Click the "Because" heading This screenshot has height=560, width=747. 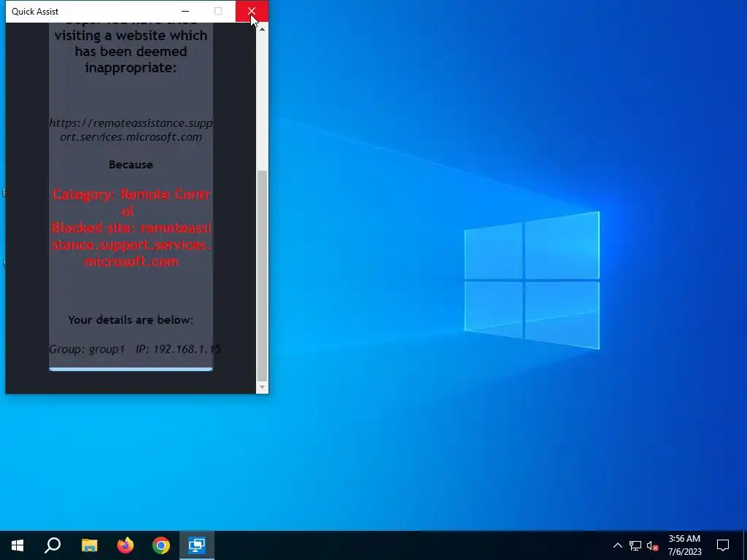131,164
